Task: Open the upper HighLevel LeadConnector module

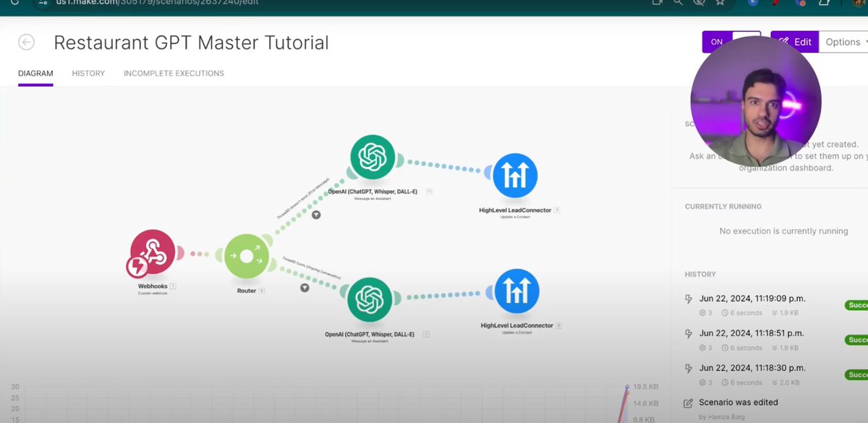Action: (x=515, y=174)
